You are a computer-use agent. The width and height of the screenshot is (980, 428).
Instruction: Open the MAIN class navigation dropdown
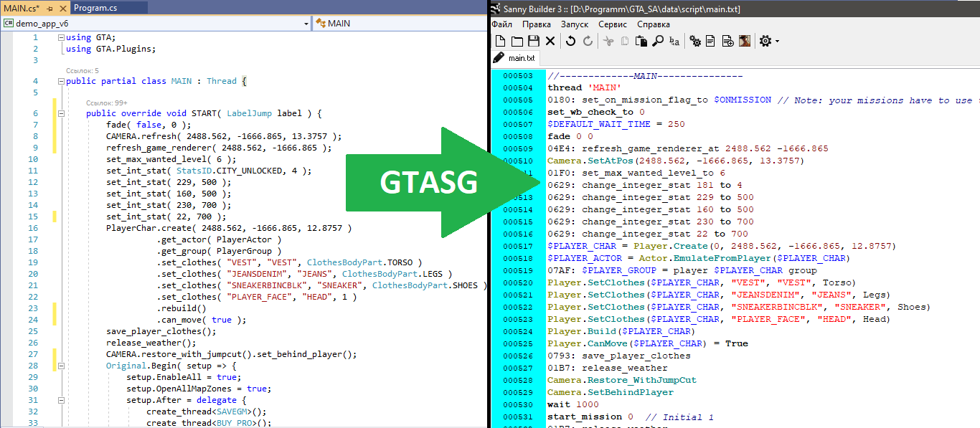click(x=399, y=24)
